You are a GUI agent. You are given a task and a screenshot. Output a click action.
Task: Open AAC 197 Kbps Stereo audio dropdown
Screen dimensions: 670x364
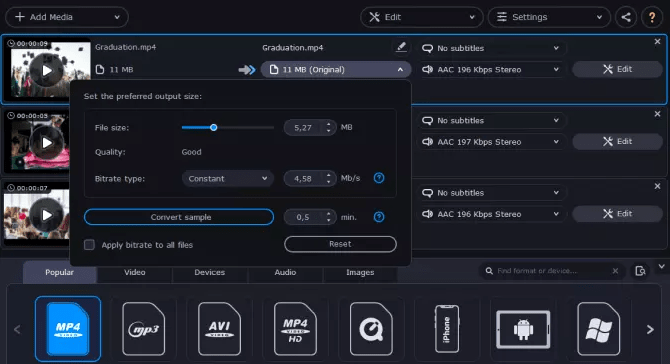tap(491, 141)
